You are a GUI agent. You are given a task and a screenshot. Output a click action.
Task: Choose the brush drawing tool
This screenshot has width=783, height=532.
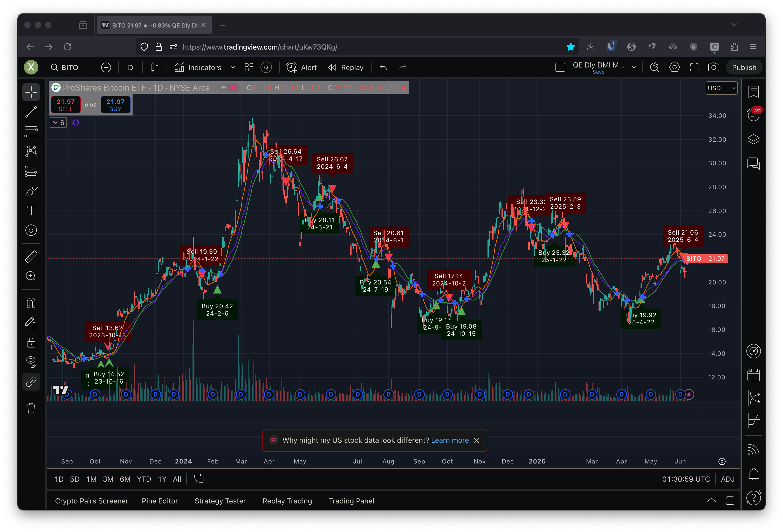(31, 191)
